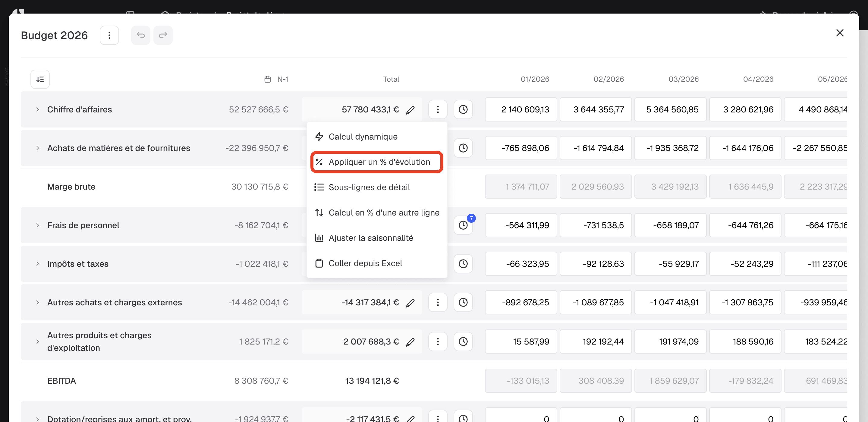This screenshot has height=422, width=868.
Task: Open history clock for Achats de matières row
Action: click(463, 148)
